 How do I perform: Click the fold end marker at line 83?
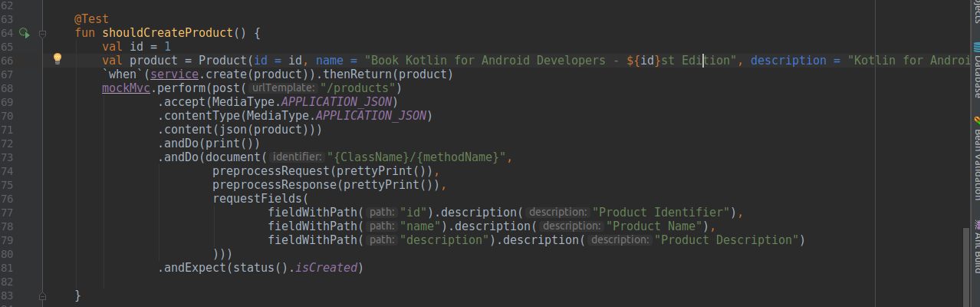click(x=42, y=295)
